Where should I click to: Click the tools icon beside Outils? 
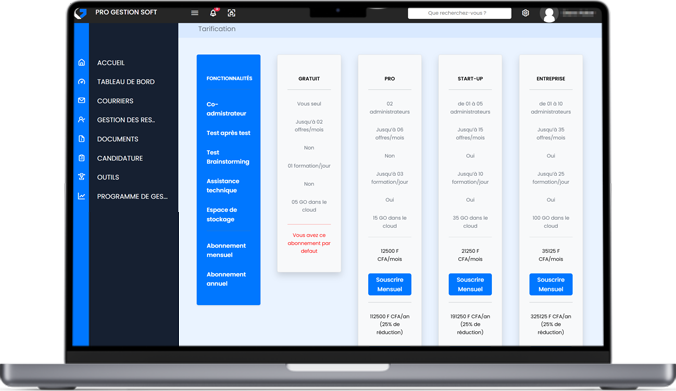tap(81, 177)
